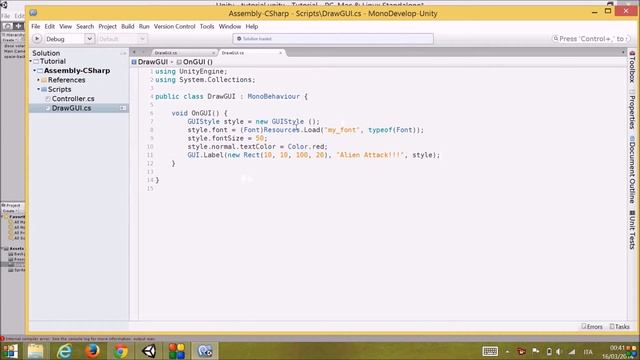The width and height of the screenshot is (640, 360).
Task: Click the colored-squares app taskbar icon
Action: point(177,351)
